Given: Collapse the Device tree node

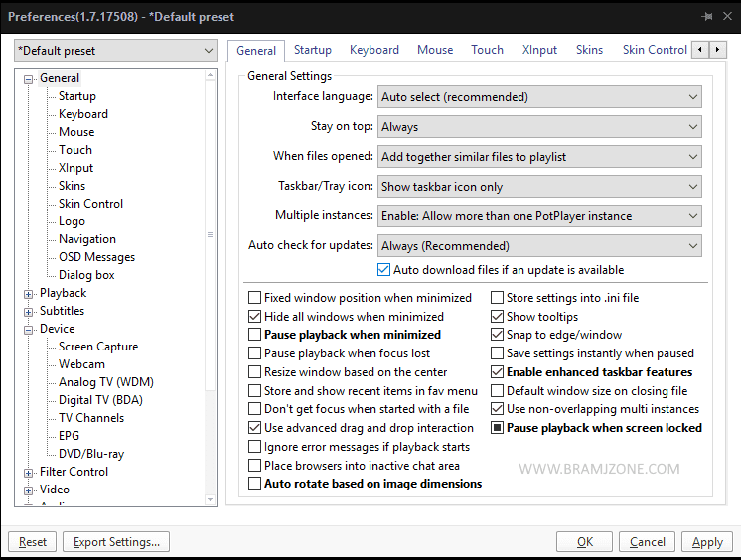Looking at the screenshot, I should point(29,330).
